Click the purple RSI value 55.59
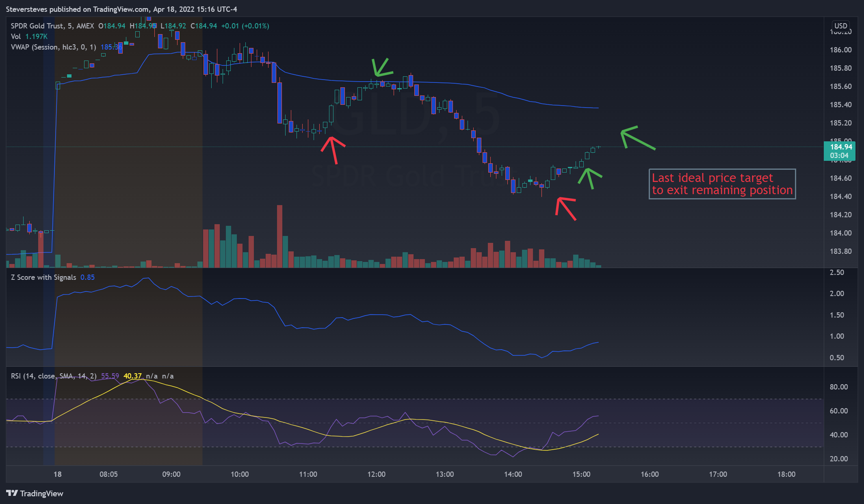 coord(110,376)
